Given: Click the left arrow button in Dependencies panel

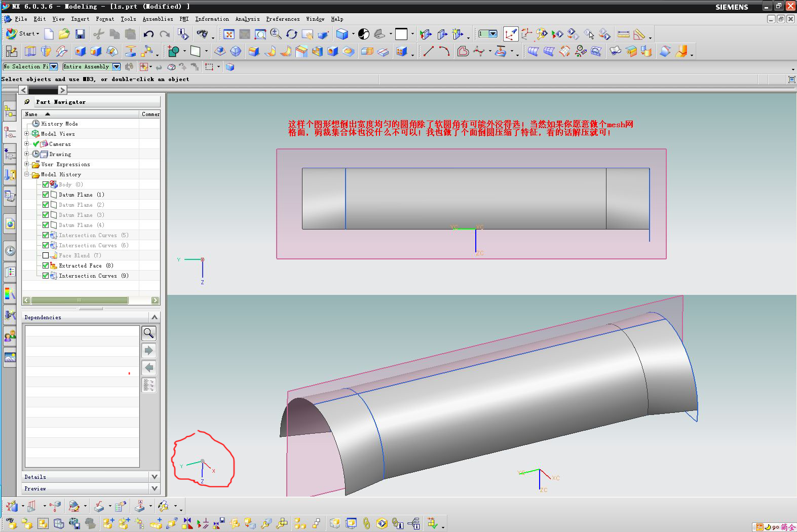Looking at the screenshot, I should point(148,367).
